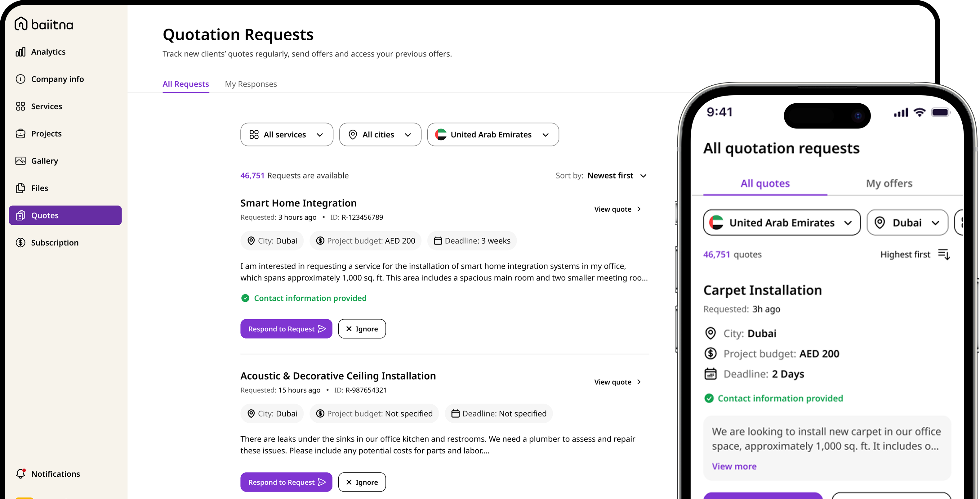
Task: Open Projects briefcase icon in sidebar
Action: (x=20, y=134)
